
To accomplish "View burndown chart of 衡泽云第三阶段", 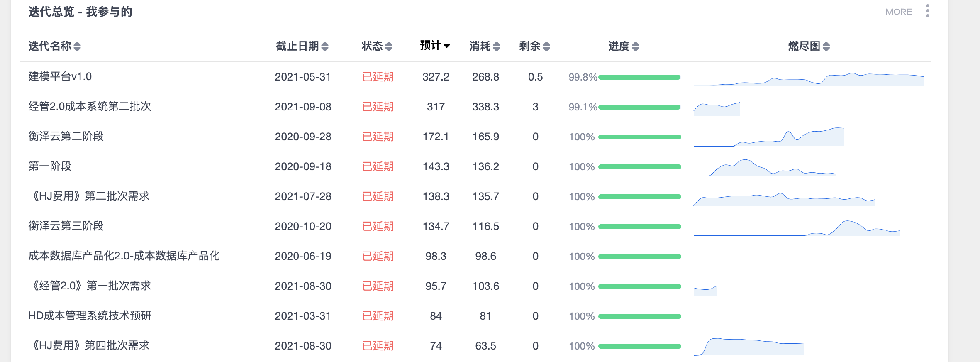I will coord(796,228).
